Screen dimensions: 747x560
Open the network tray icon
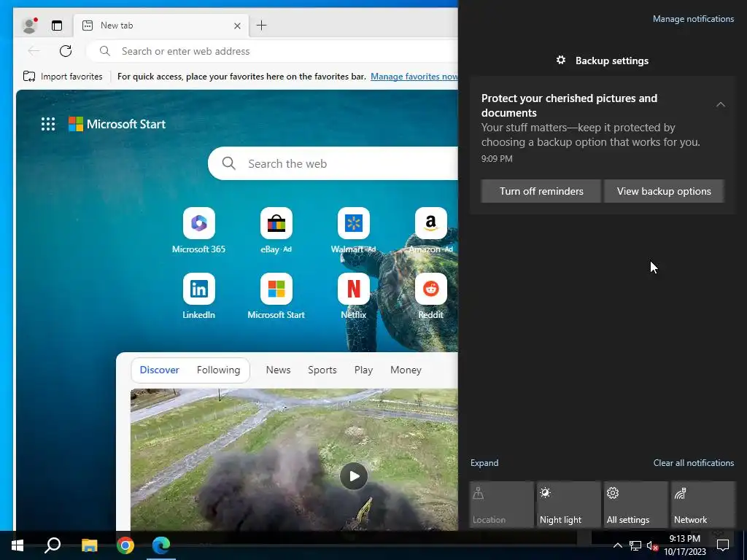tap(635, 545)
